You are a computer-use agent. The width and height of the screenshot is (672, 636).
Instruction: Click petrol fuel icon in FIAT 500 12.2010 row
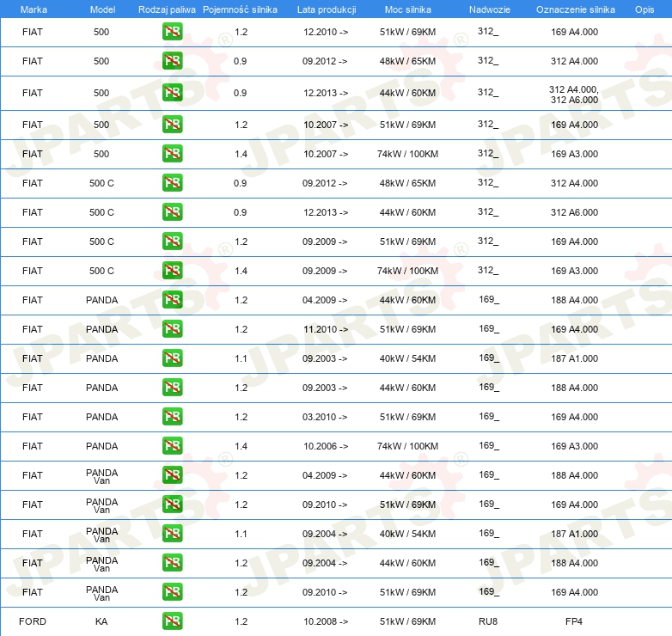(172, 31)
